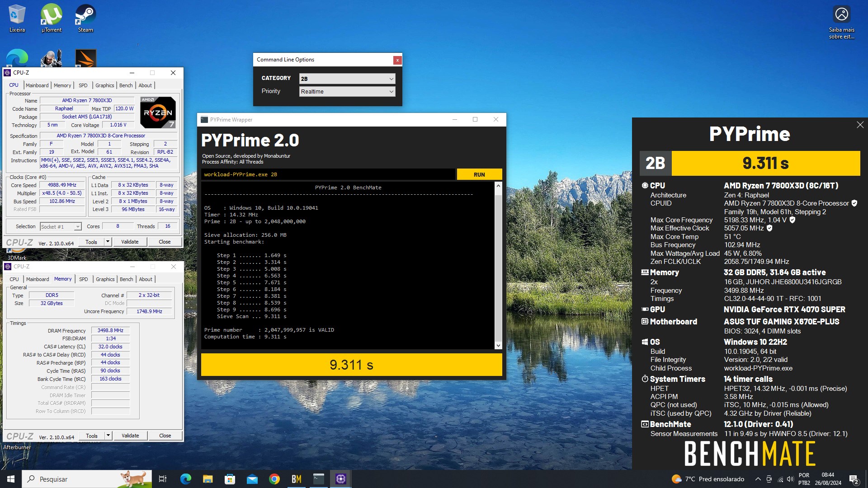Viewport: 868px width, 488px height.
Task: Open SPD tab in top CPU-Z window
Action: [83, 85]
